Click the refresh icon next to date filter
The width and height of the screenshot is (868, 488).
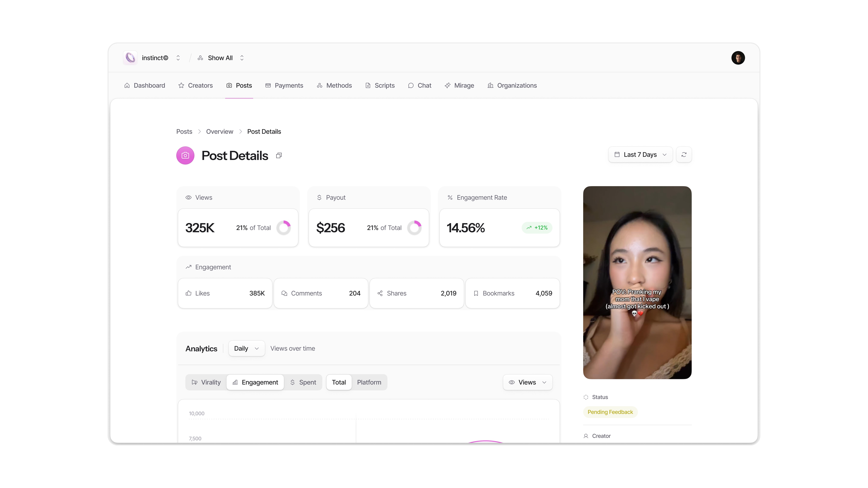point(684,155)
